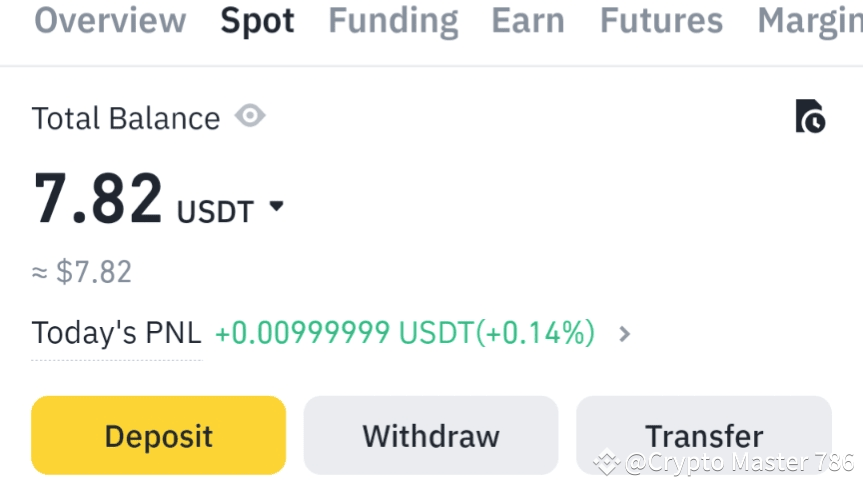Tap the Transfer button
Screen dimensions: 863x485
(704, 435)
